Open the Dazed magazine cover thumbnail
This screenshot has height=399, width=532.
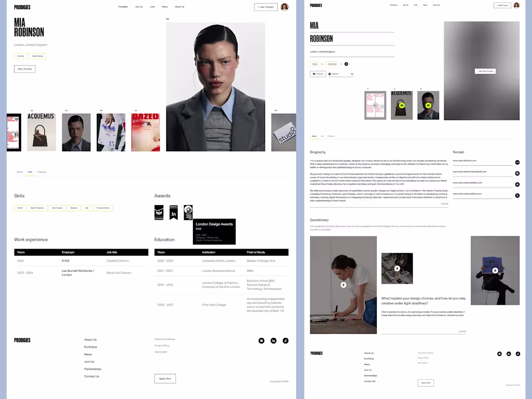[146, 133]
